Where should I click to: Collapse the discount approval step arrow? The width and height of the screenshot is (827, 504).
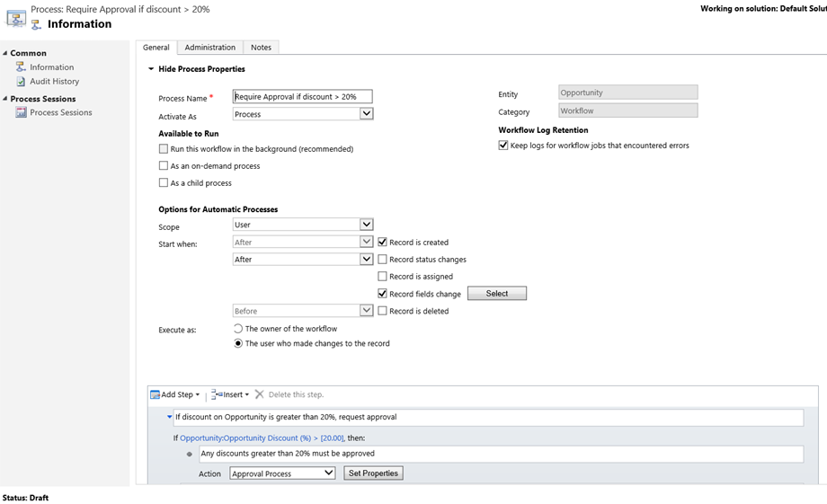click(x=169, y=417)
